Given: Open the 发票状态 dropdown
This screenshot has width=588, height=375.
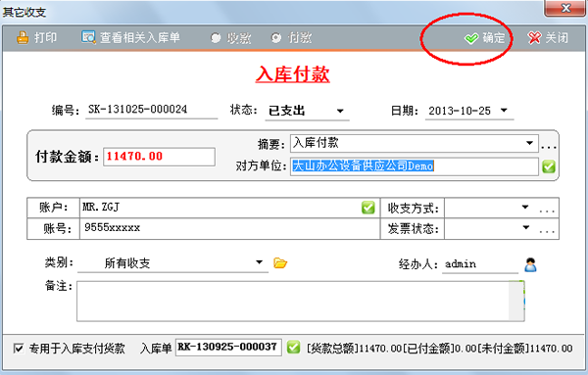Looking at the screenshot, I should [x=525, y=228].
